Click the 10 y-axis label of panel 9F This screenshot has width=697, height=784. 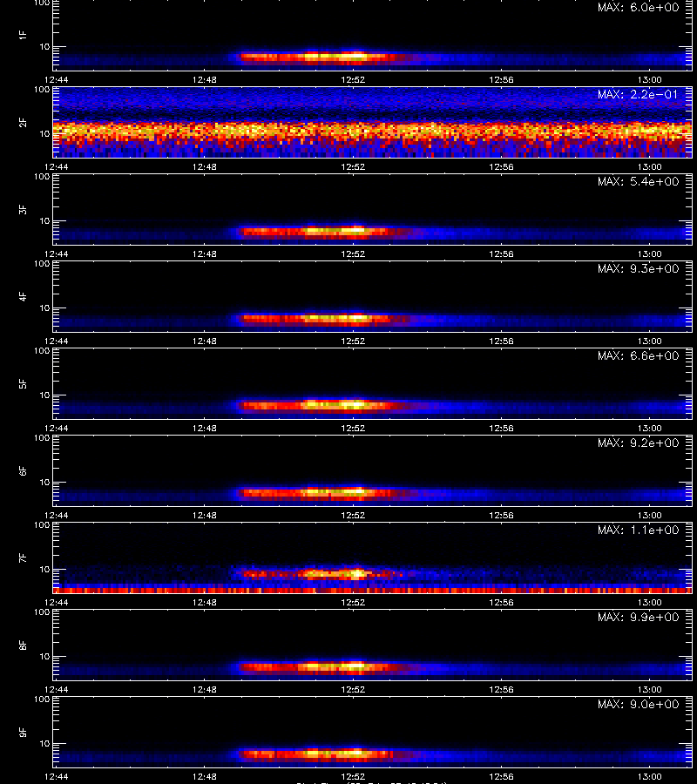click(x=45, y=744)
